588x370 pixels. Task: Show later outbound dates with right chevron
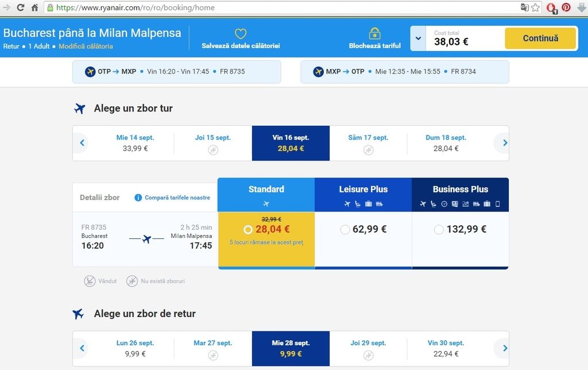(x=505, y=142)
